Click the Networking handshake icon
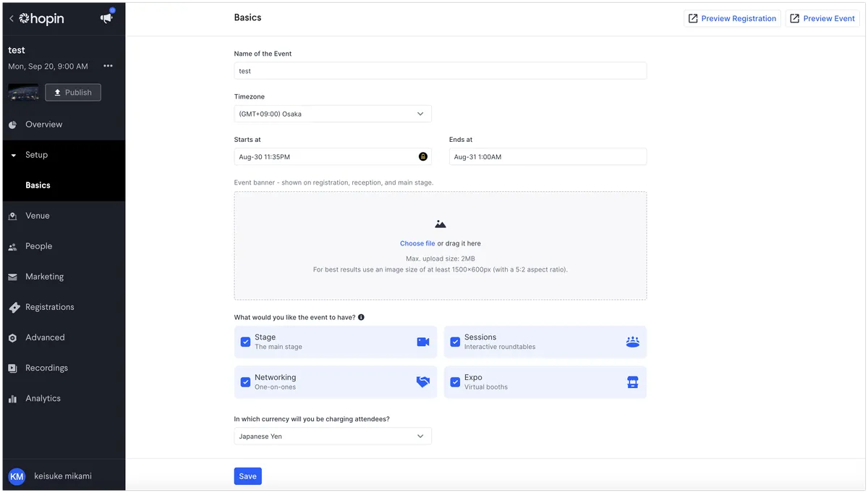 423,382
